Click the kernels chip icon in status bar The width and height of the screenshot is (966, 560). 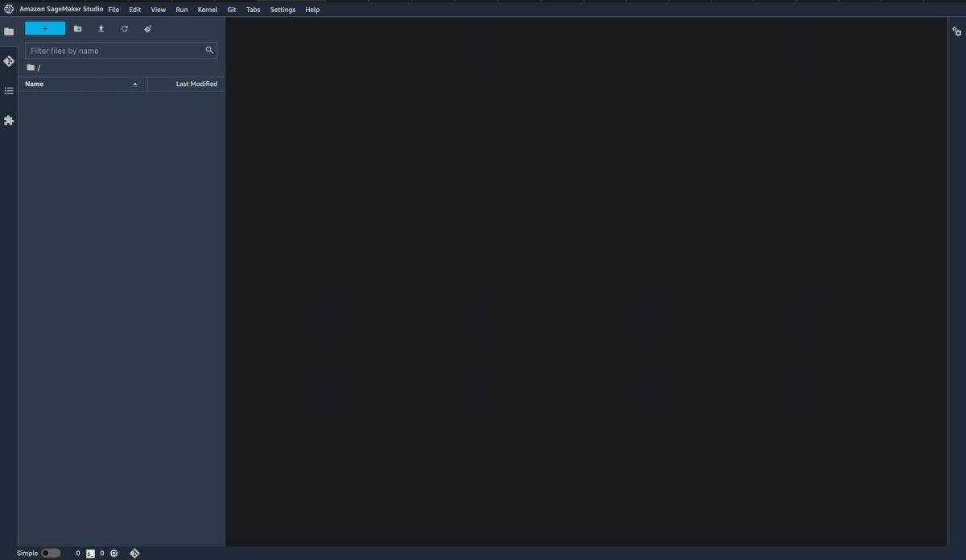click(114, 554)
